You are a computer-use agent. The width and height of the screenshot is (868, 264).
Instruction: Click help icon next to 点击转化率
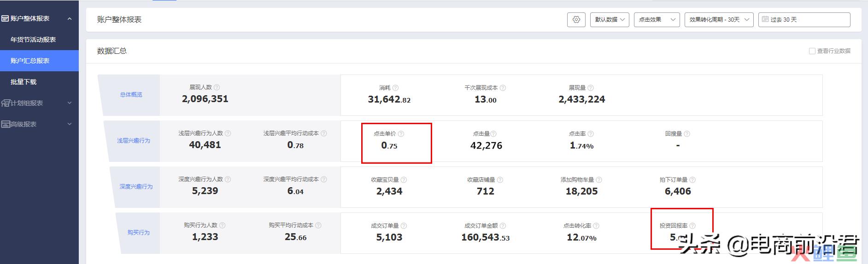click(596, 226)
